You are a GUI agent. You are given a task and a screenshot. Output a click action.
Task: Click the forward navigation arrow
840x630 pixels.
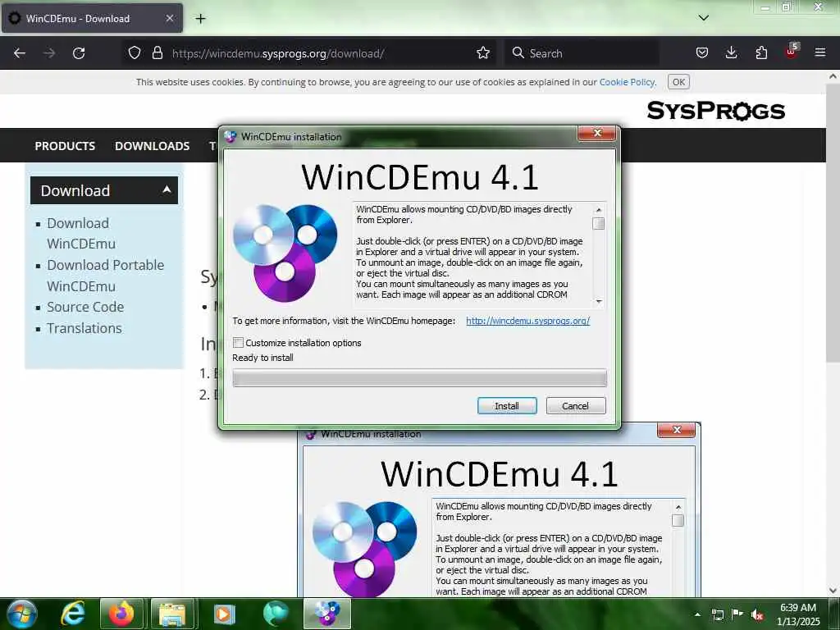(x=49, y=53)
